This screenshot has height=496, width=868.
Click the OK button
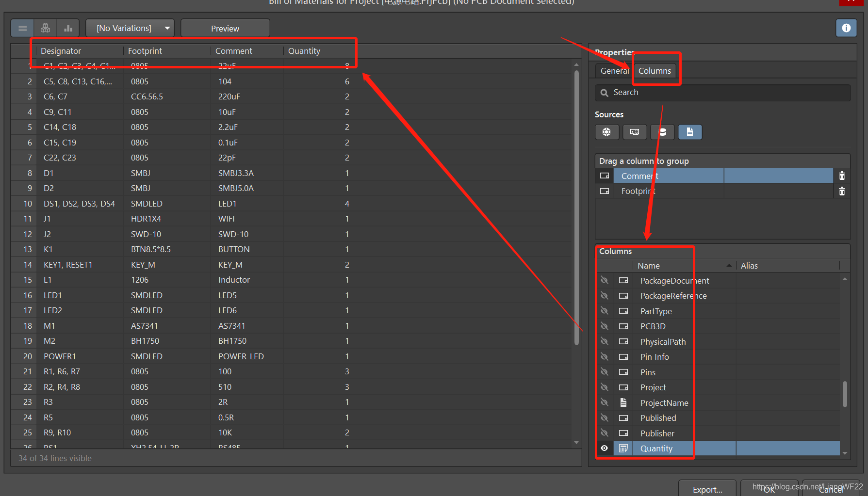769,489
